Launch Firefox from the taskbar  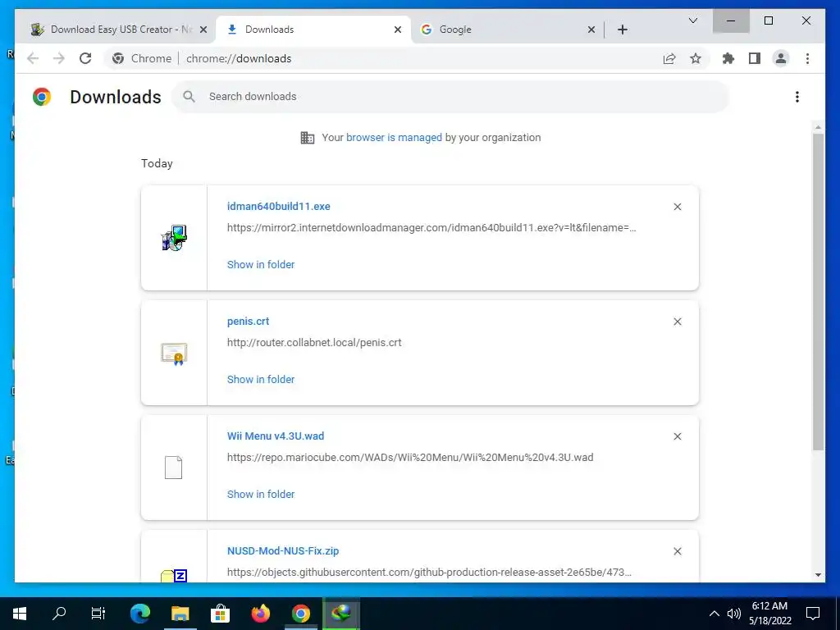(x=260, y=614)
